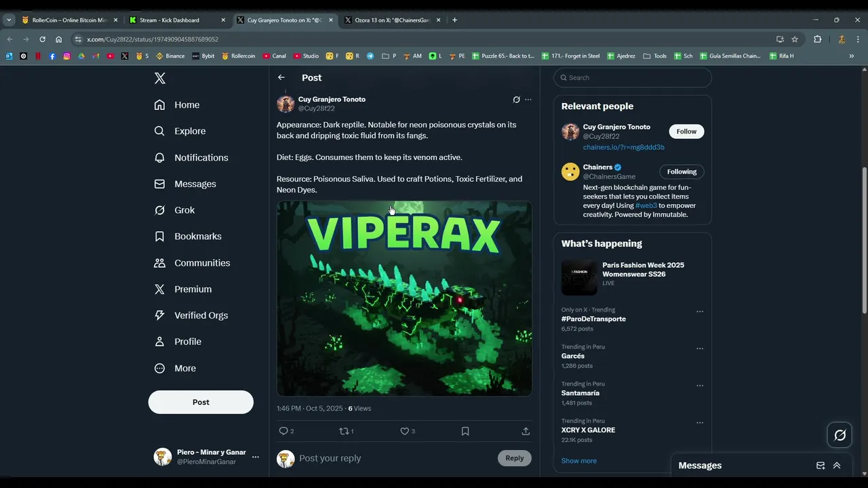Open Bookmarks from the sidebar
Viewport: 868px width, 488px height.
tap(188, 237)
